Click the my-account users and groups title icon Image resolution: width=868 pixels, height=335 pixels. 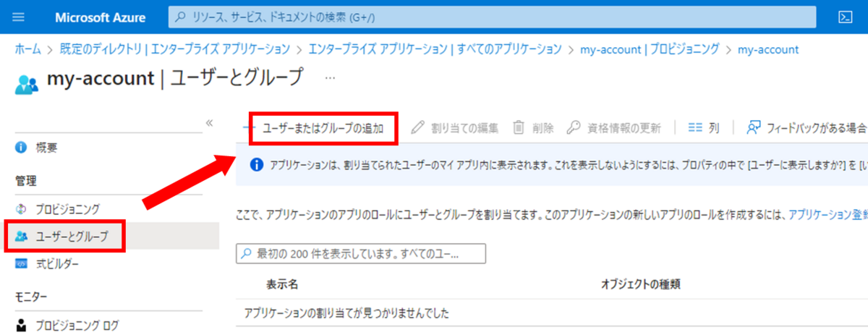pos(26,83)
